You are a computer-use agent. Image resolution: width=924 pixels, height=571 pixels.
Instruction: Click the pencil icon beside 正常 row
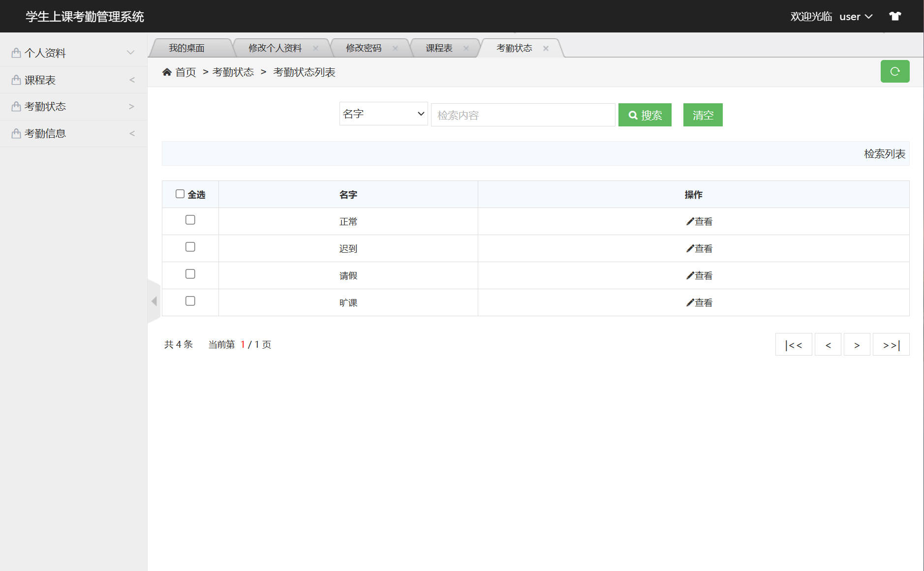coord(690,221)
